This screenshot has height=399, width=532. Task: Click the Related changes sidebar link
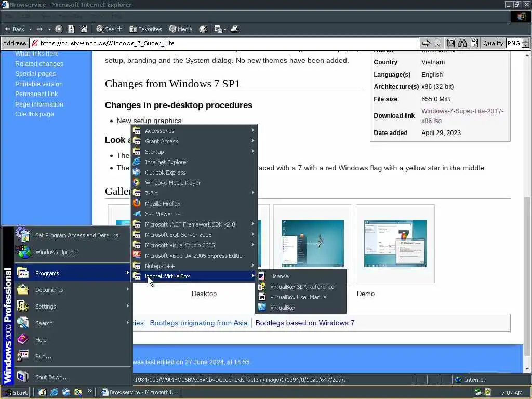pyautogui.click(x=39, y=64)
